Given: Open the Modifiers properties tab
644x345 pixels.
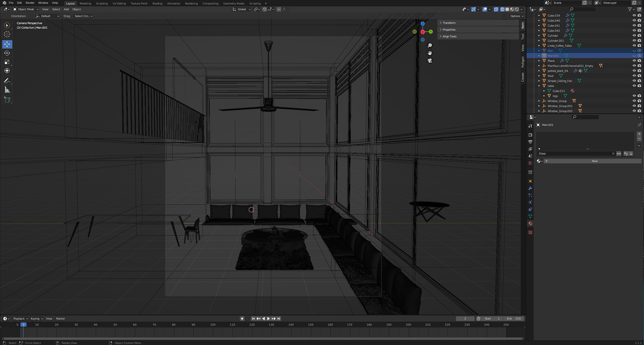Looking at the screenshot, I should click(530, 188).
